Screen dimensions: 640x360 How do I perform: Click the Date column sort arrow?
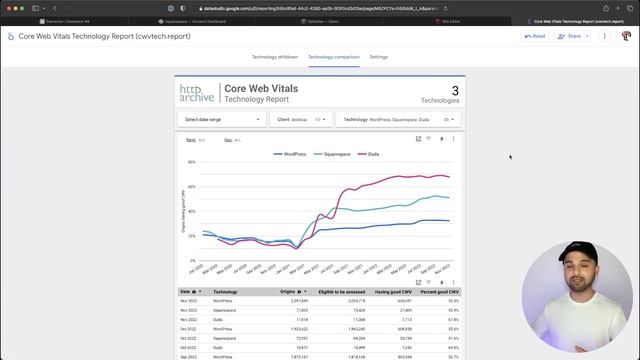tap(200, 292)
